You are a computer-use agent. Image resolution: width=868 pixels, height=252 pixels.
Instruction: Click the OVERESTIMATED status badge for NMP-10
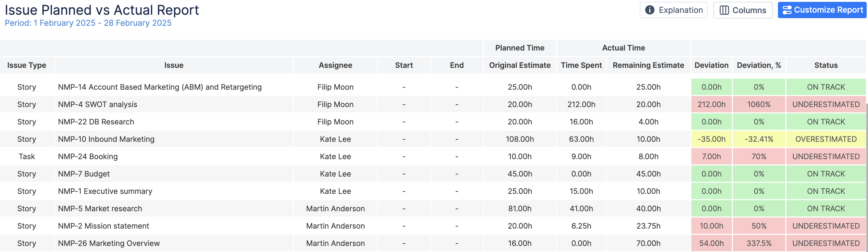click(826, 139)
